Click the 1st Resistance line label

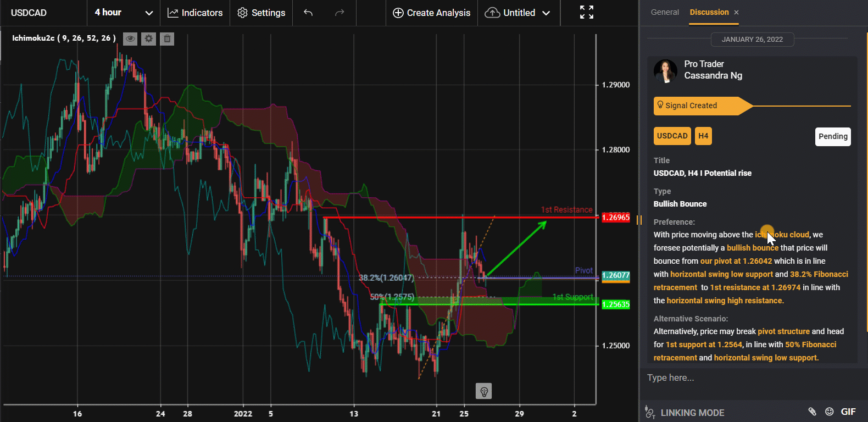[566, 210]
